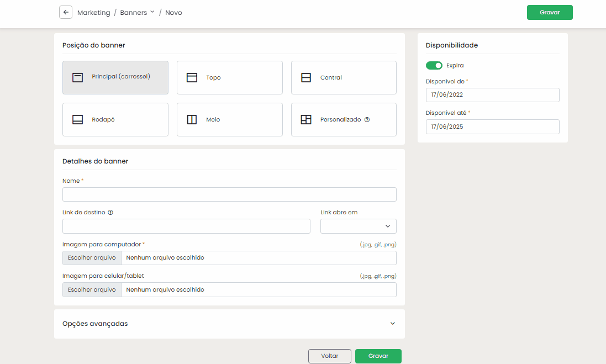The image size is (606, 364).
Task: Select the Meio banner position icon
Action: pos(192,119)
